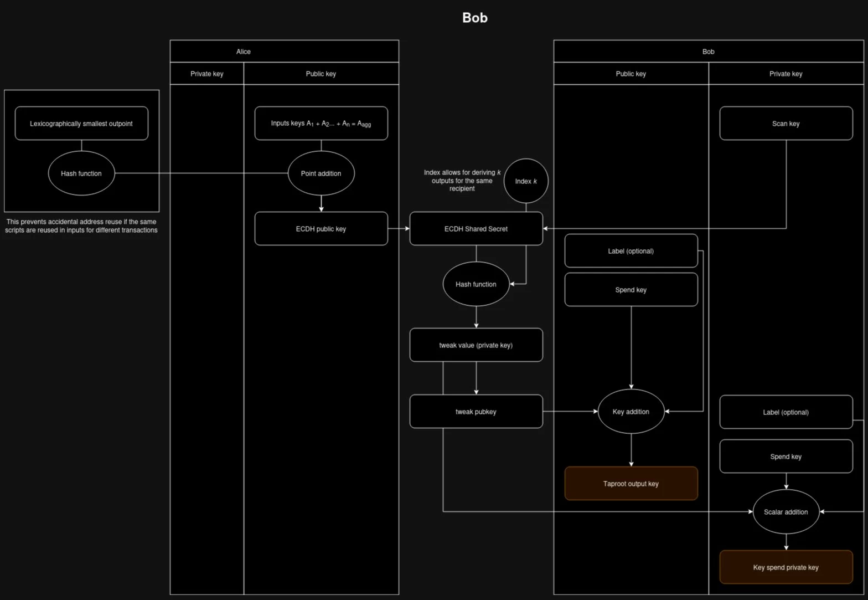Click the Lexicographically smallest outpoint box

[81, 124]
